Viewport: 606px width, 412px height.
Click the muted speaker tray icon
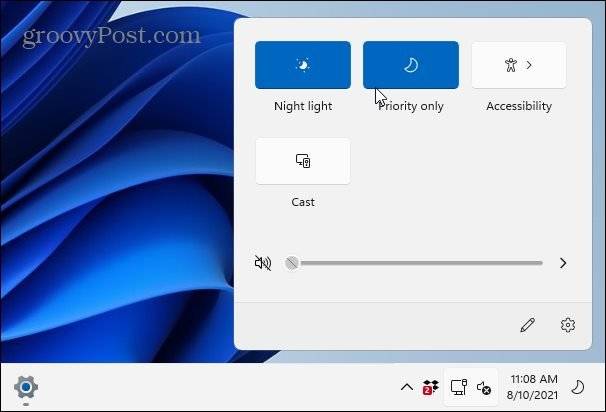click(483, 387)
